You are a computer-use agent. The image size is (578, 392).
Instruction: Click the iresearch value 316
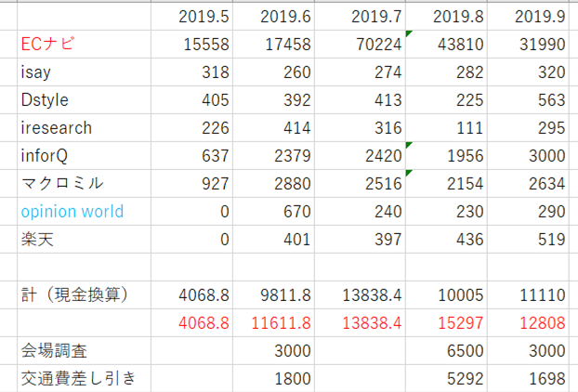pos(361,128)
